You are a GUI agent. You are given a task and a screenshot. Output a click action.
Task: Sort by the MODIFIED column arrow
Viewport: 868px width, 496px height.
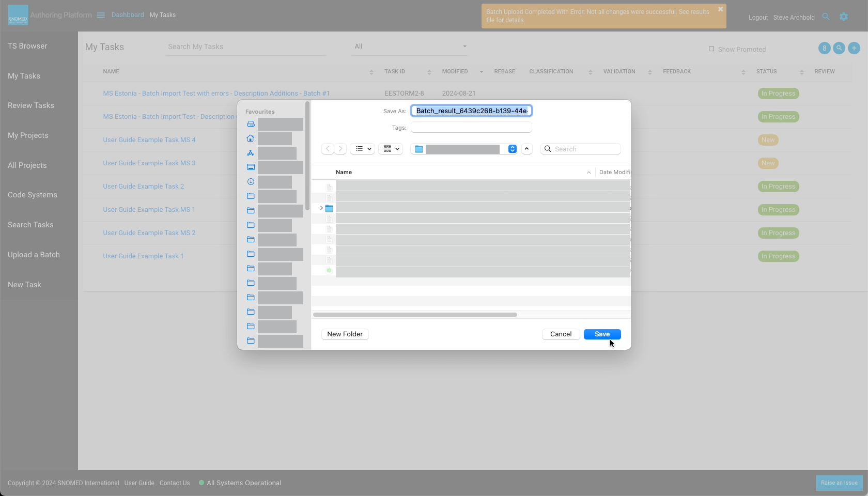[x=482, y=72]
